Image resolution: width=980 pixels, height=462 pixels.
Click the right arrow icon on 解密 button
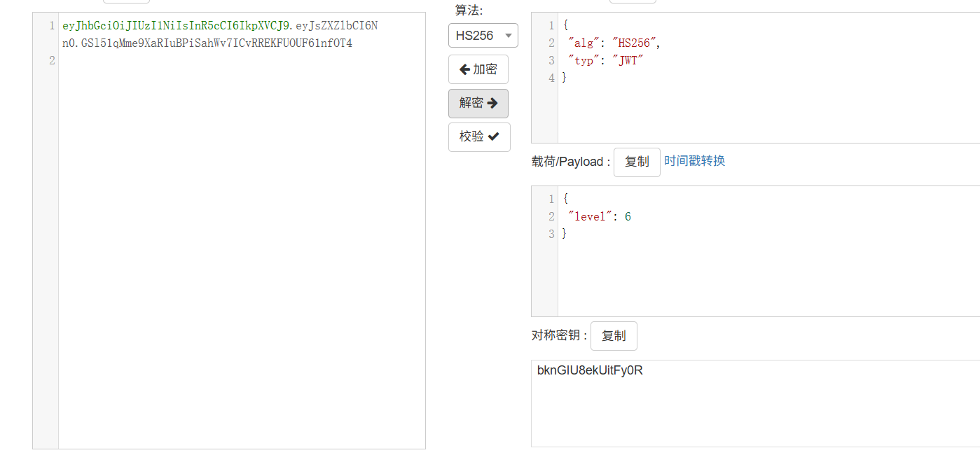[x=492, y=104]
